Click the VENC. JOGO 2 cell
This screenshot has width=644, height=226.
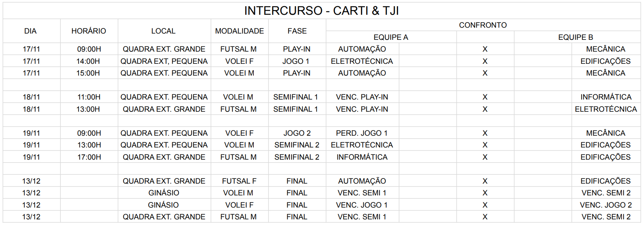click(606, 205)
